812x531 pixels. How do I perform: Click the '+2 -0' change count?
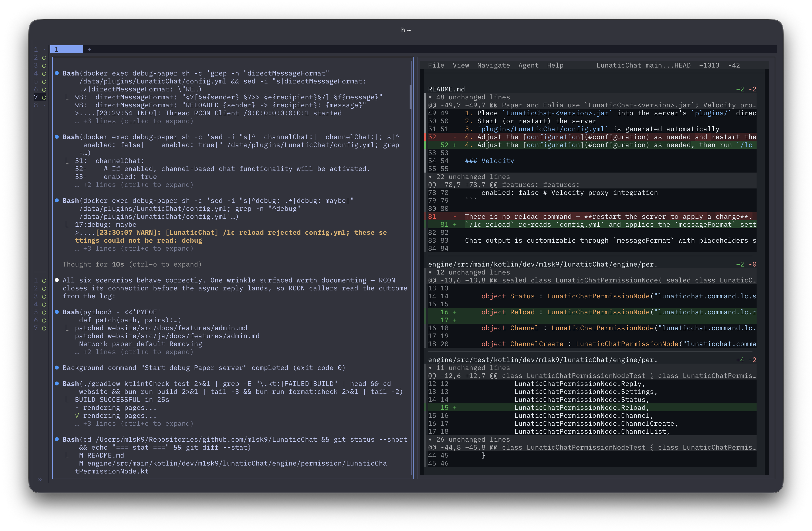pos(746,264)
